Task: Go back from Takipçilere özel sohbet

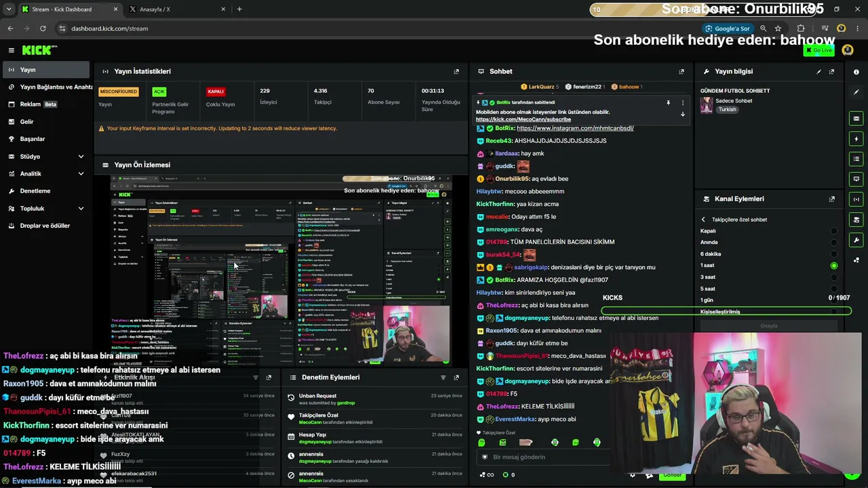Action: coord(703,220)
